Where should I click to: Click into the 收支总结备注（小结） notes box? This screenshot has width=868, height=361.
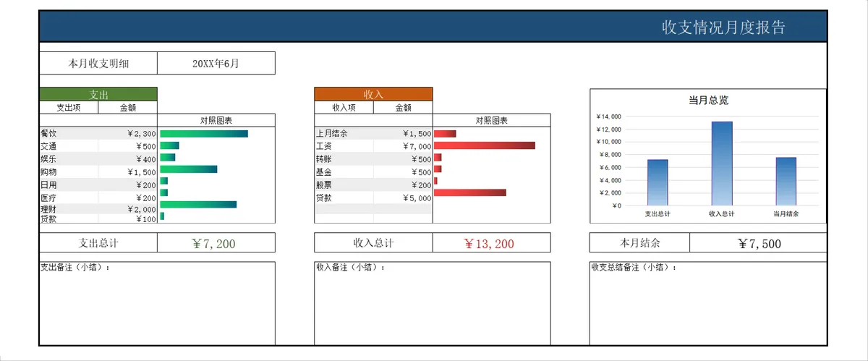[x=708, y=302]
